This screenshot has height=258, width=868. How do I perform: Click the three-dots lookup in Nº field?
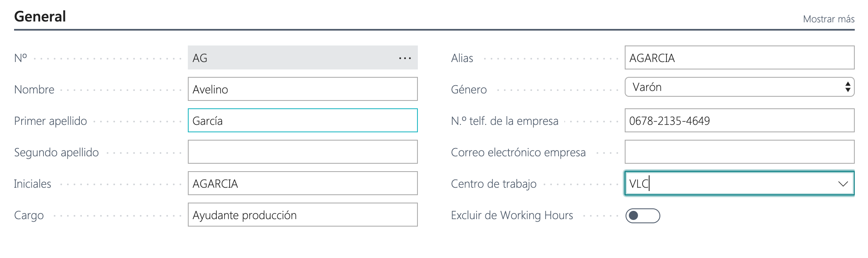point(405,58)
